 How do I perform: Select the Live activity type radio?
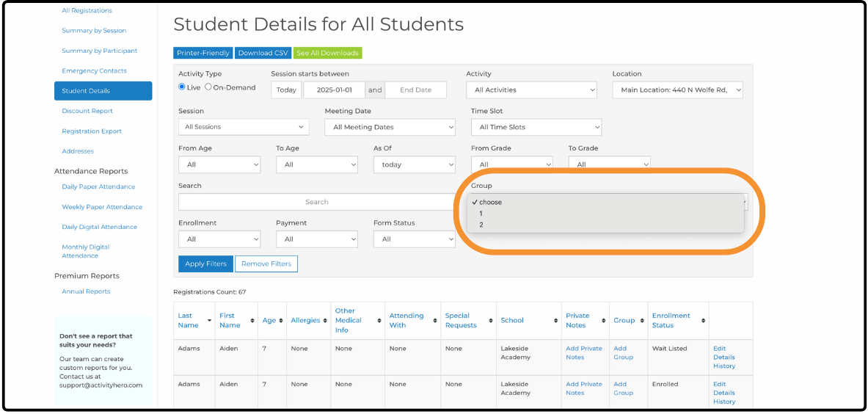tap(181, 87)
